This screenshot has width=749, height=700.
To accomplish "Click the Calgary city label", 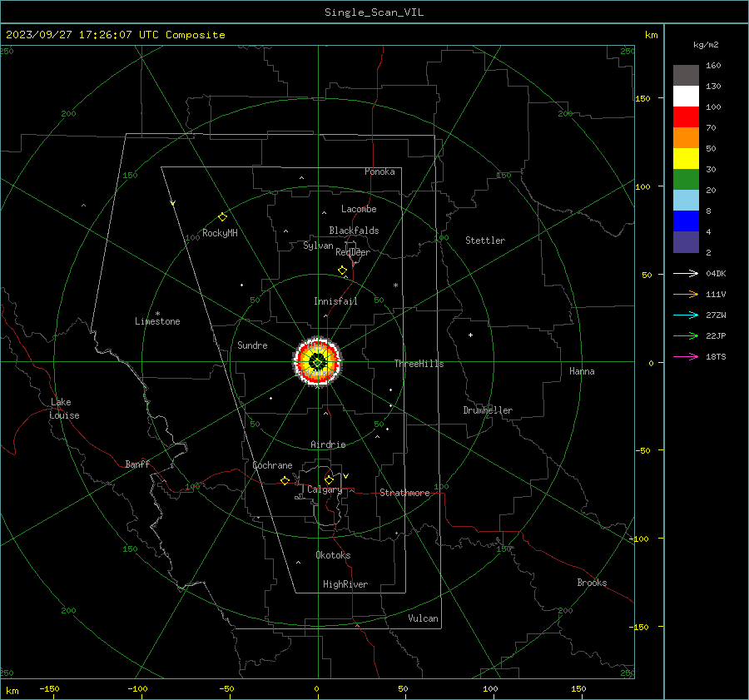I will pyautogui.click(x=325, y=489).
